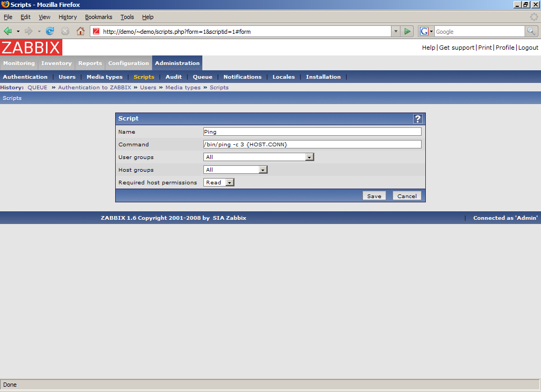Switch to the Configuration tab
Image resolution: width=541 pixels, height=392 pixels.
[x=129, y=63]
